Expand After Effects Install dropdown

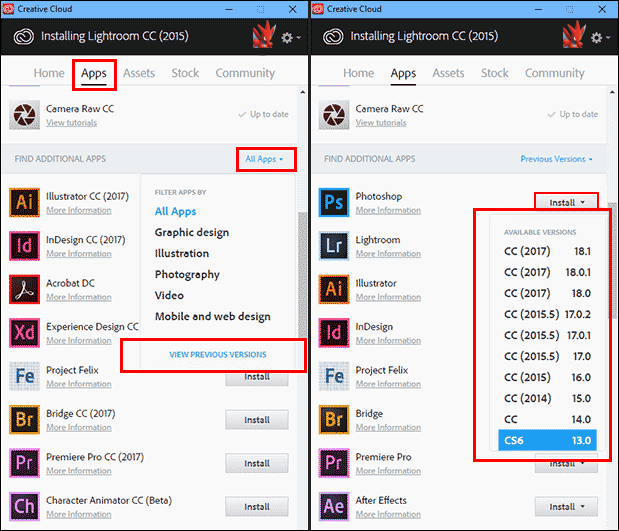point(566,507)
